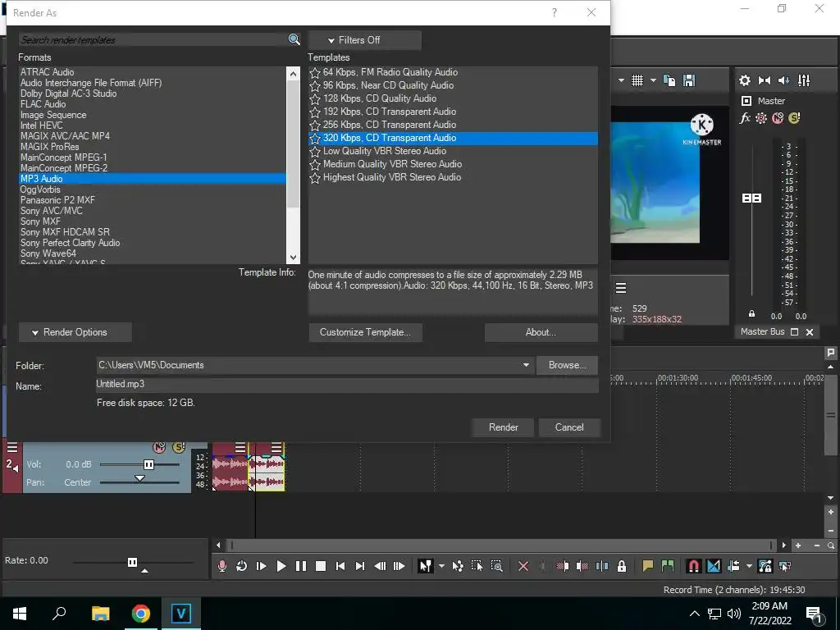Click the track 2 Vol slider handle

(x=149, y=464)
